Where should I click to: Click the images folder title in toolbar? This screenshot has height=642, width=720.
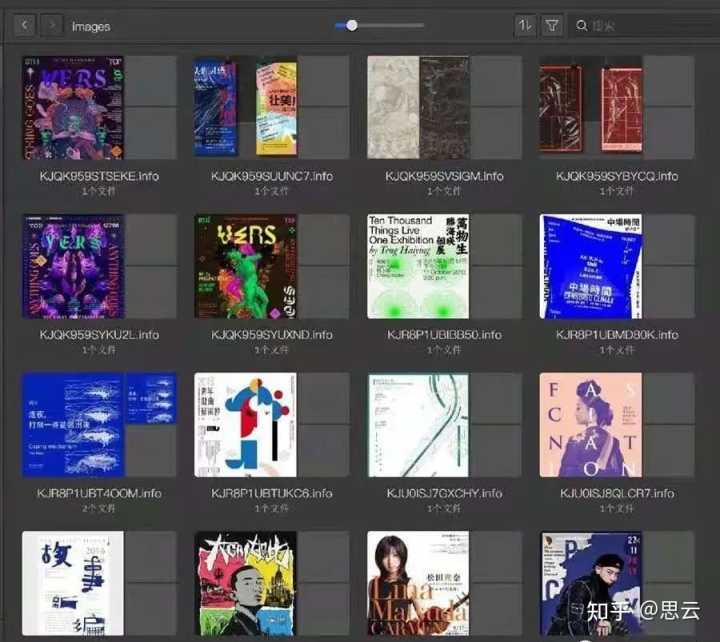click(91, 27)
